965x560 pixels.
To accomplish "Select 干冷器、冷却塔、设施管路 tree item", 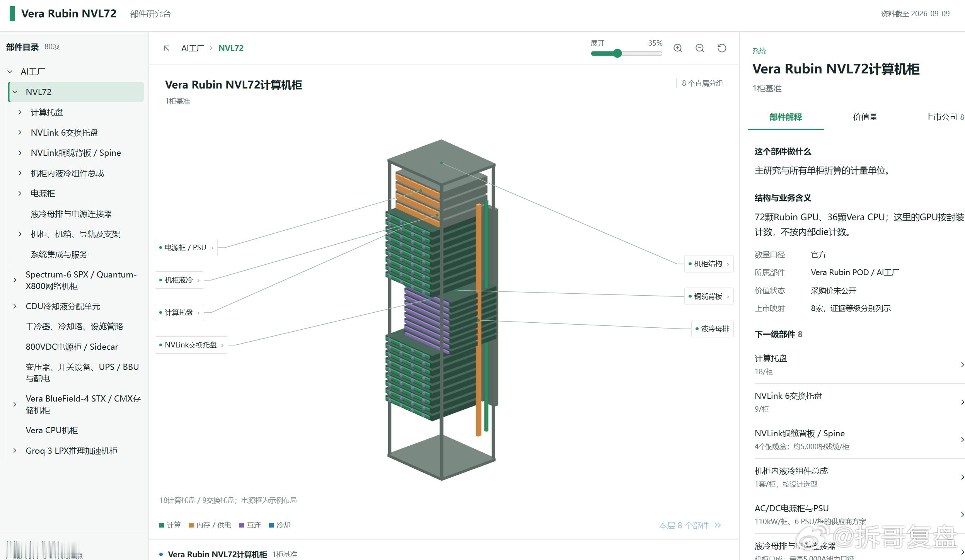I will pyautogui.click(x=74, y=327).
